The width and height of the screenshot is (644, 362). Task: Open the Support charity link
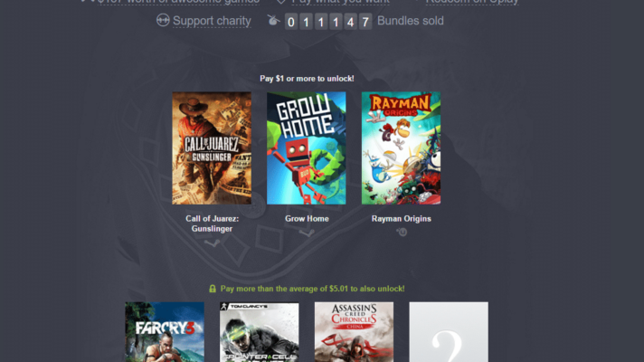point(212,21)
